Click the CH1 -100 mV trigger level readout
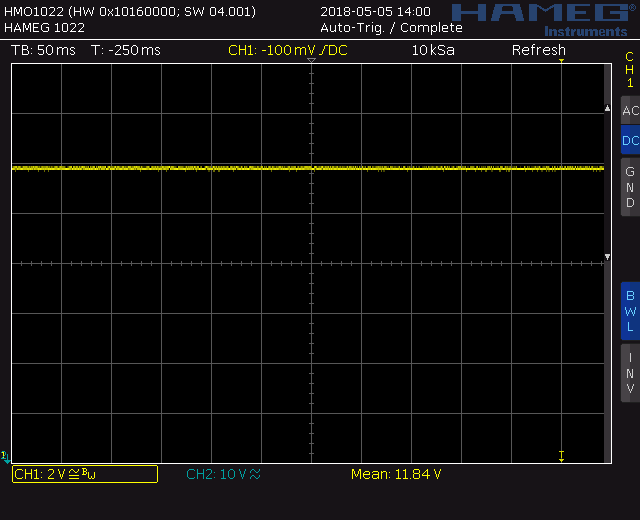The image size is (640, 520). point(288,50)
